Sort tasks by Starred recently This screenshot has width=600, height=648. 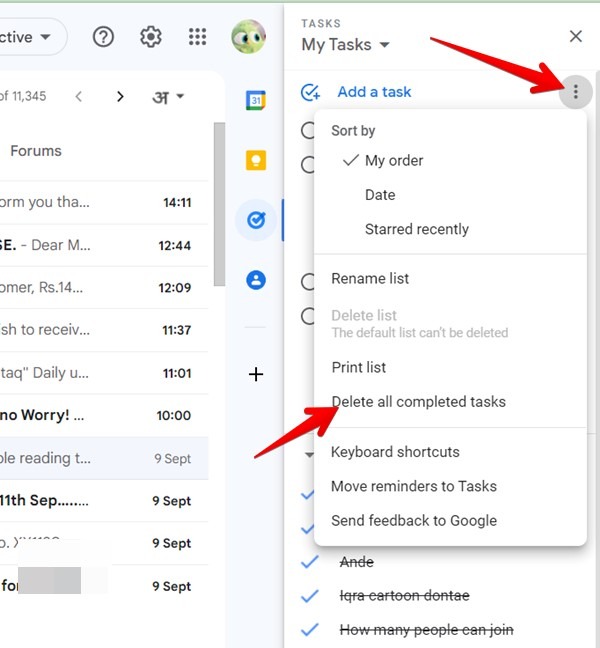click(x=450, y=229)
